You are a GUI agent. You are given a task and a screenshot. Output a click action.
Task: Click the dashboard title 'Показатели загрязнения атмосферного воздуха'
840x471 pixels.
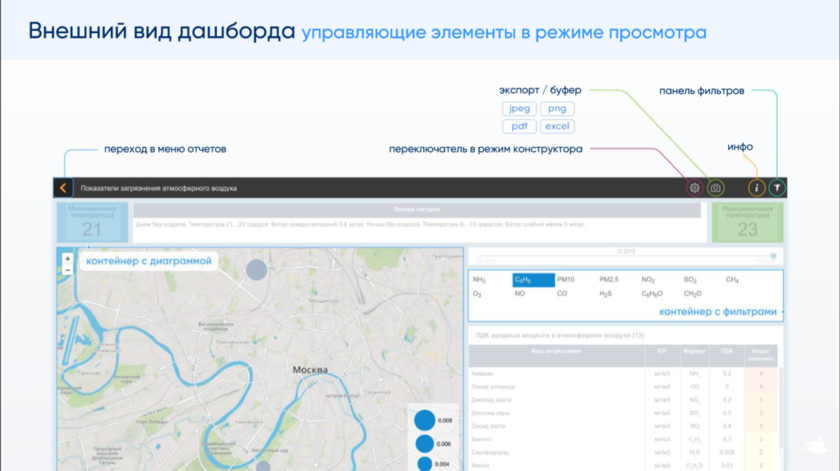(159, 188)
